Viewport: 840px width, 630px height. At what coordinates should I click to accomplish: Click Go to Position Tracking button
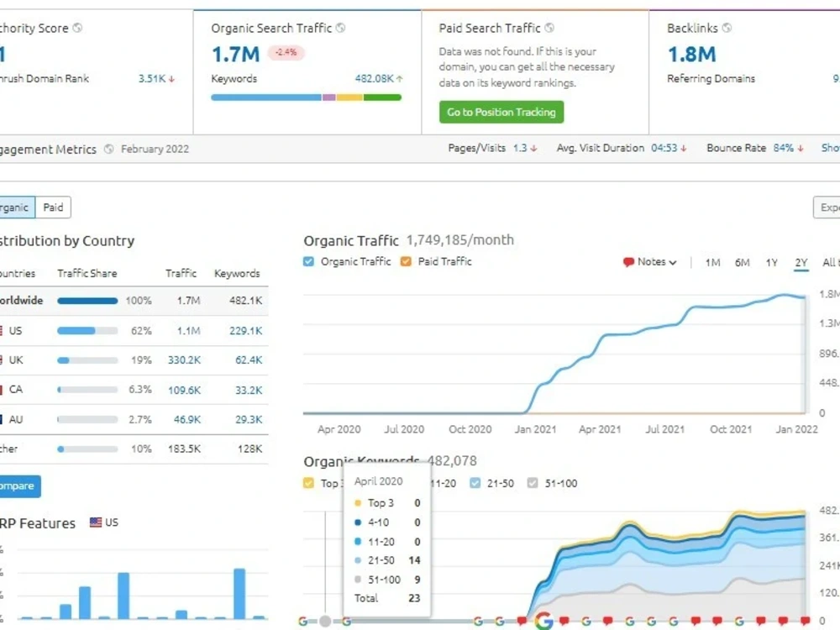pyautogui.click(x=501, y=112)
